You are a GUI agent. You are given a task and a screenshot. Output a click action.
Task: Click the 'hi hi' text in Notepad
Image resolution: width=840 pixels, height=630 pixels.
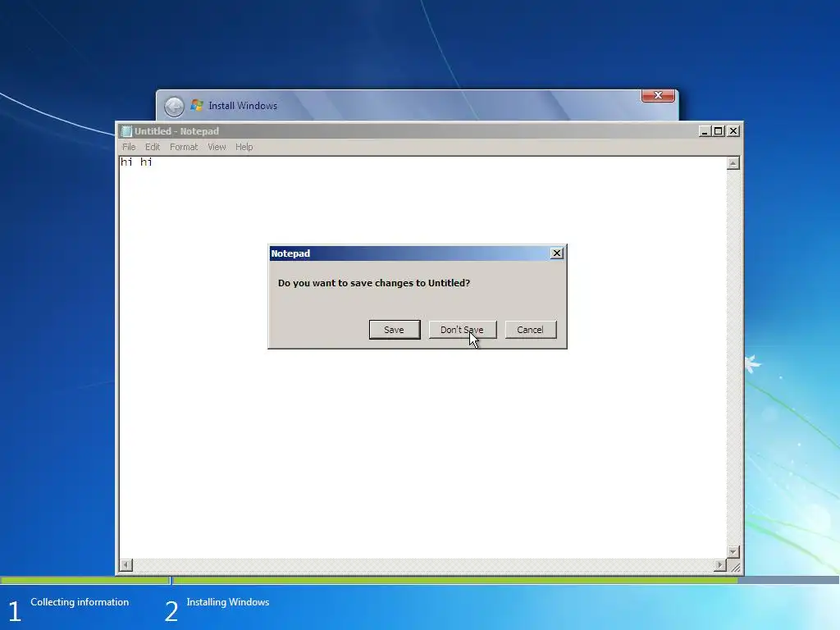point(136,162)
